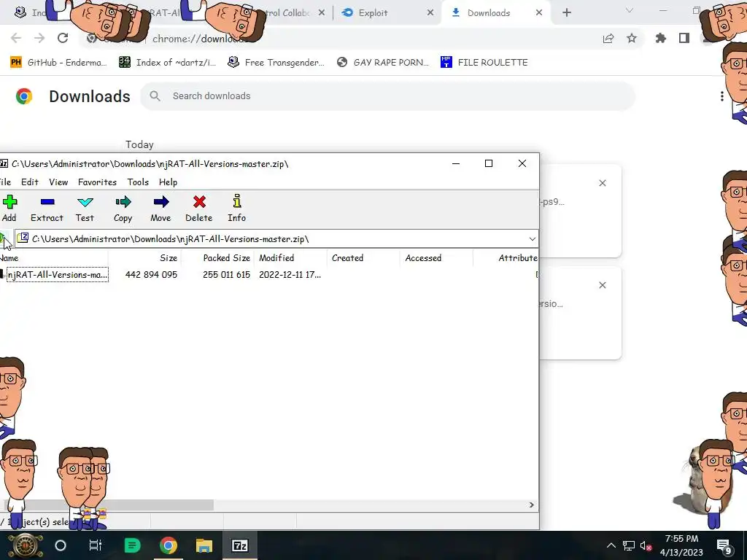Sort by Modified column header

click(x=276, y=258)
